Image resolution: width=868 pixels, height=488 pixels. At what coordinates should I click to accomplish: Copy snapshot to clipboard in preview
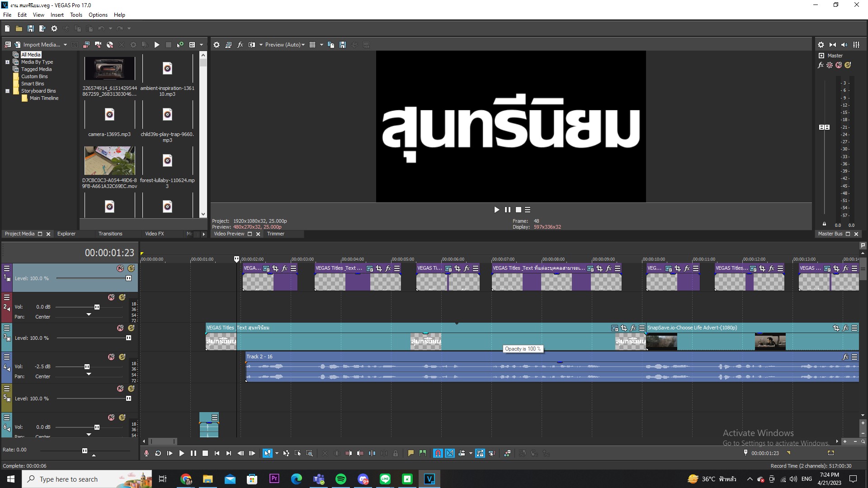[331, 45]
